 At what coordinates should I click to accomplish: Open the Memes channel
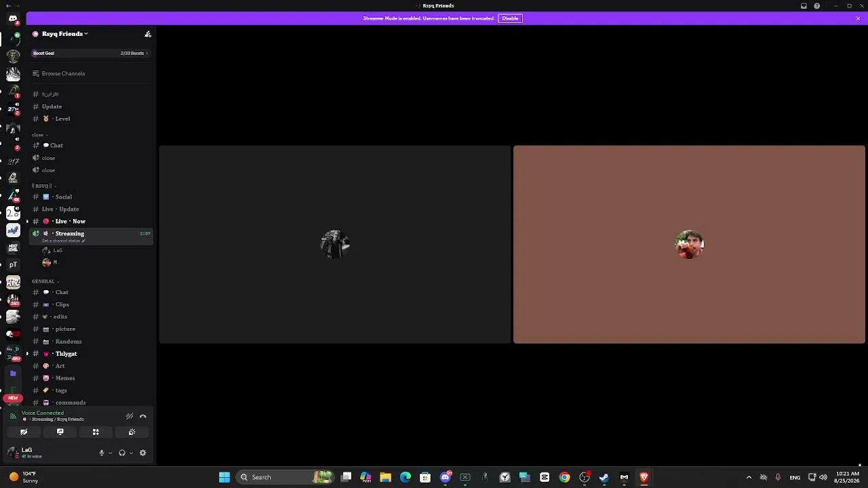[x=90, y=378]
